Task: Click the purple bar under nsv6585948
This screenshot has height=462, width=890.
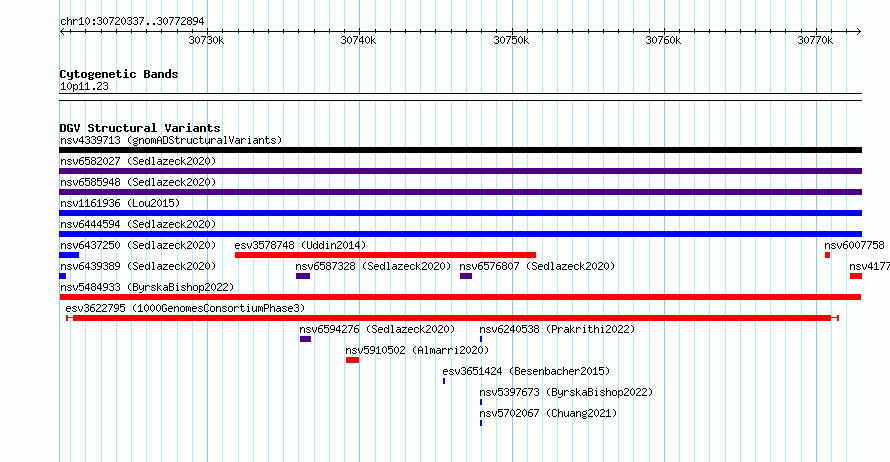Action: [460, 192]
